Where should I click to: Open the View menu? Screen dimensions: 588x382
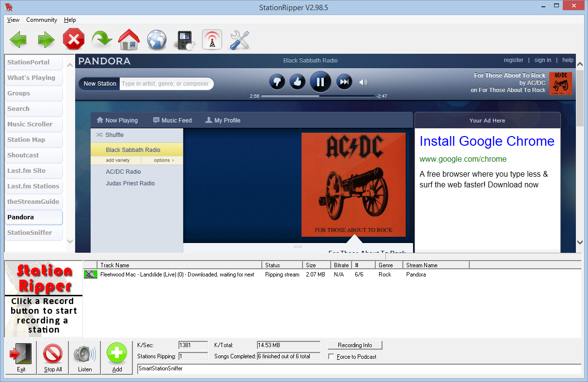[13, 20]
